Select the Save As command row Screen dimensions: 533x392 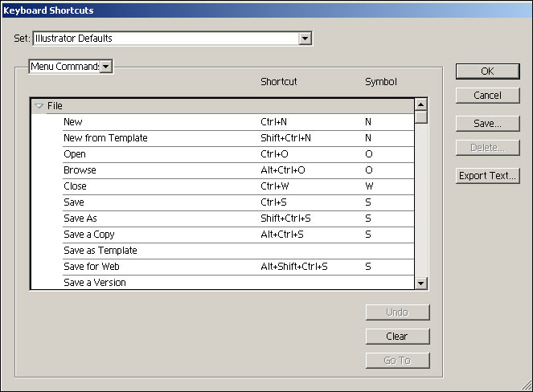coord(238,218)
